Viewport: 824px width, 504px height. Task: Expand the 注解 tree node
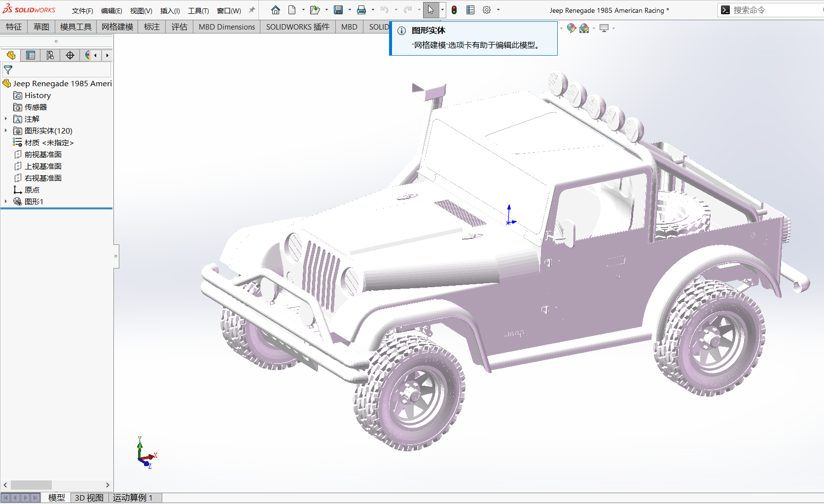[6, 119]
